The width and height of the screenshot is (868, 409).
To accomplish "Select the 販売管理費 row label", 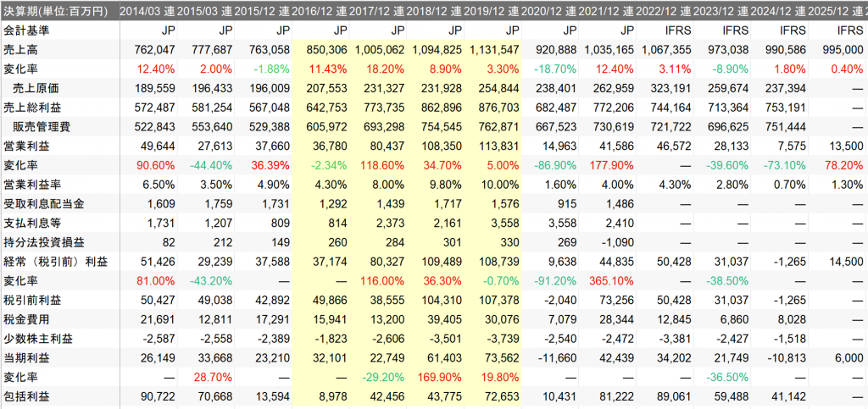I will pyautogui.click(x=36, y=125).
